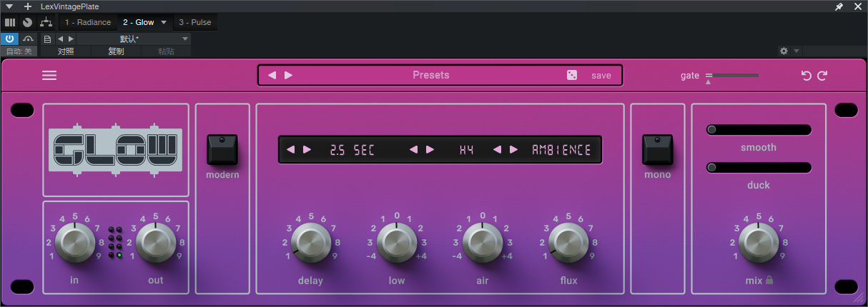Open the Presets name field
Screen dimensions: 868x307
(430, 75)
